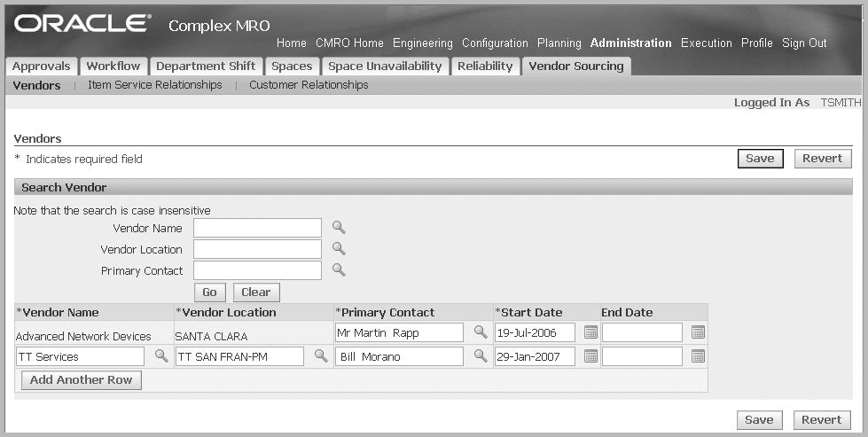Select the Vendor Sourcing tab
868x437 pixels.
[x=576, y=66]
